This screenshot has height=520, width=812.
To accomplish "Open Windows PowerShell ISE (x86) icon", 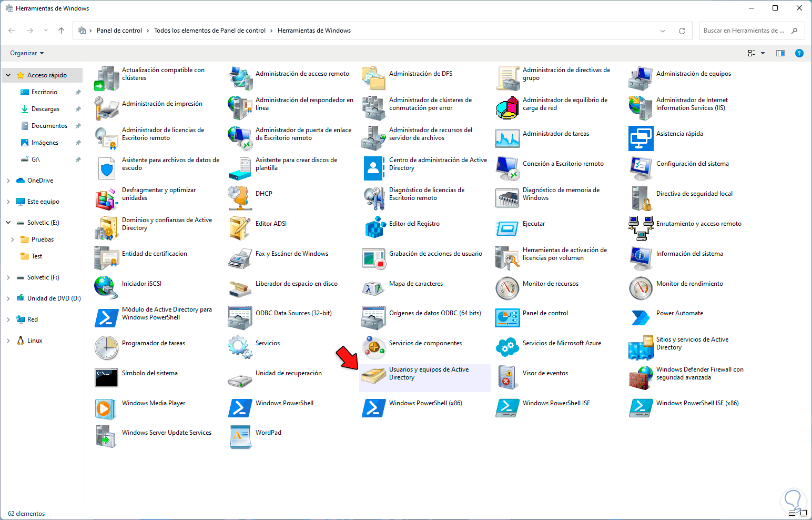I will [641, 407].
